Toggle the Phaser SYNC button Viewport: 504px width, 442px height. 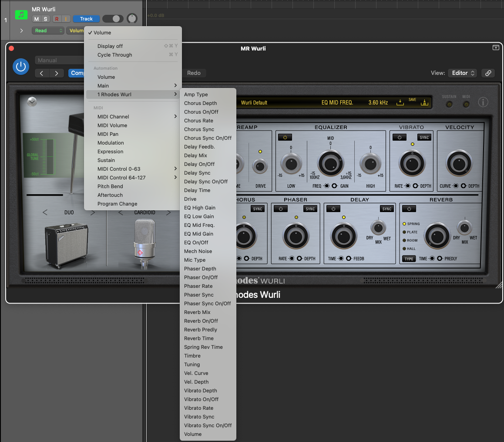pos(310,209)
